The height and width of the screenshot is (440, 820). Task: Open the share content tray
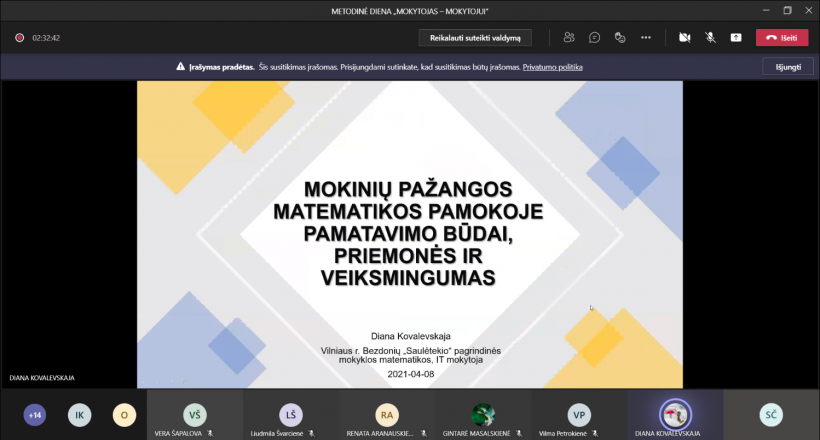(736, 37)
